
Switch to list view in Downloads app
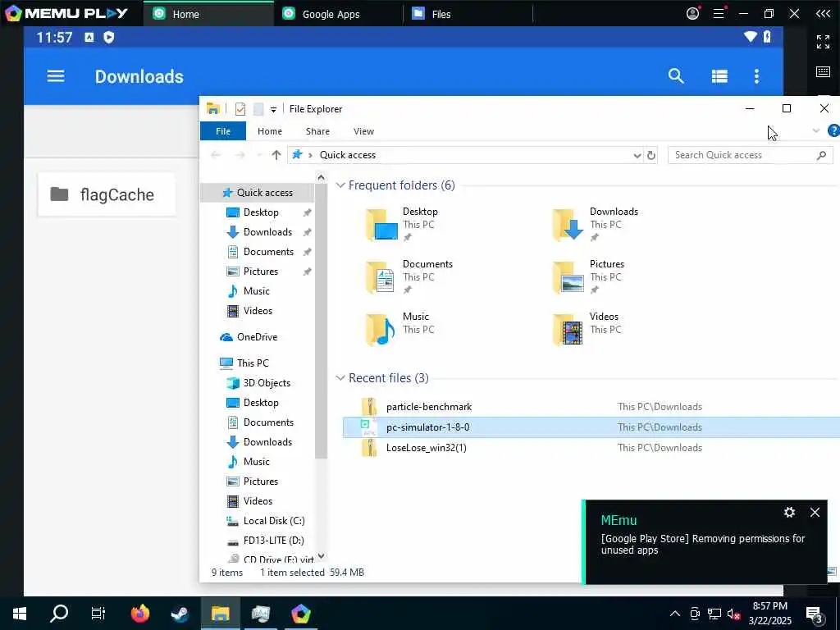pos(719,76)
